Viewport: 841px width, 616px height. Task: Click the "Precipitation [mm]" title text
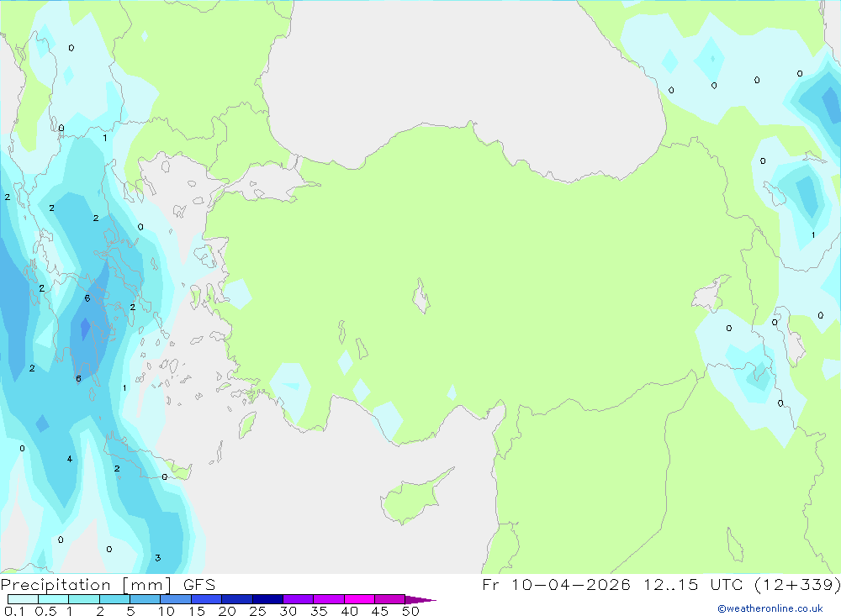coord(87,585)
